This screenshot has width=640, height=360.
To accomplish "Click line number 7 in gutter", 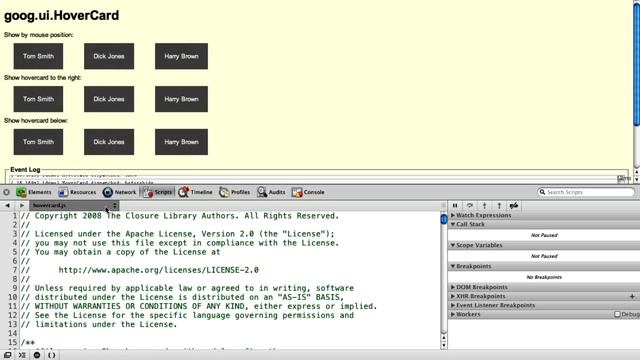I will tap(15, 270).
